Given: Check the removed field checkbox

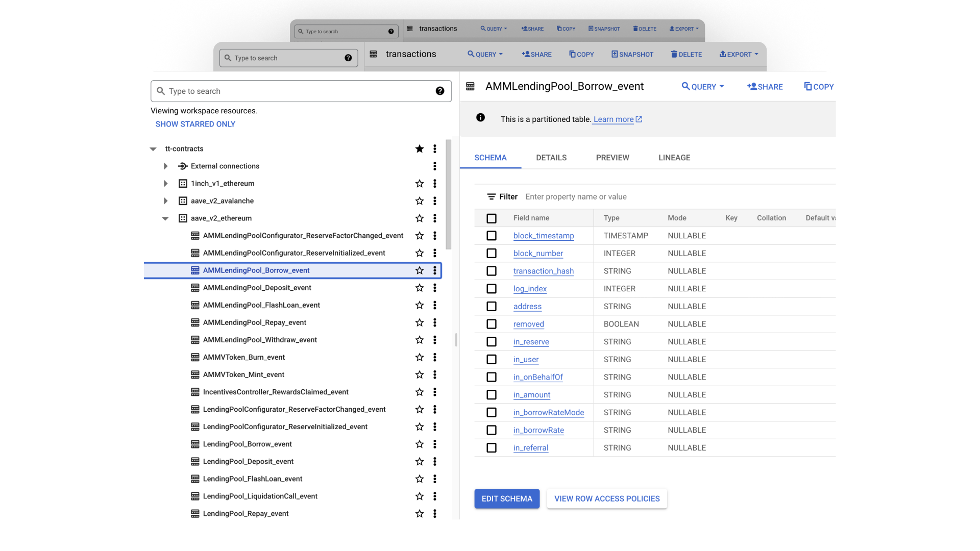Looking at the screenshot, I should coord(492,324).
